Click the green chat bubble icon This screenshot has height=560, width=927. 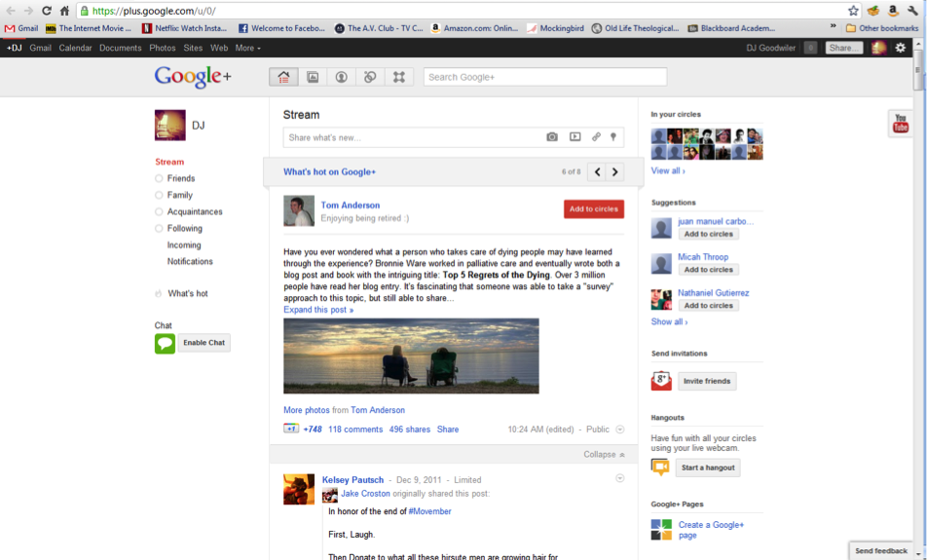click(x=165, y=343)
